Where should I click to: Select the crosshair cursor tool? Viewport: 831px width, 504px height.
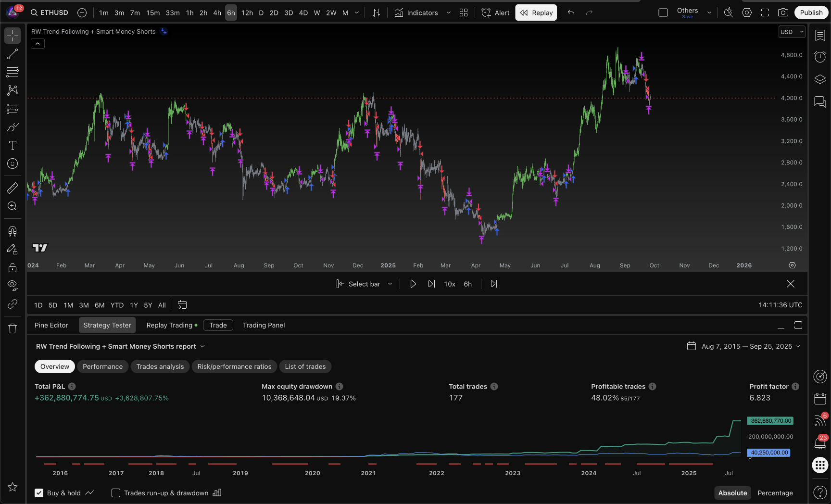(13, 35)
